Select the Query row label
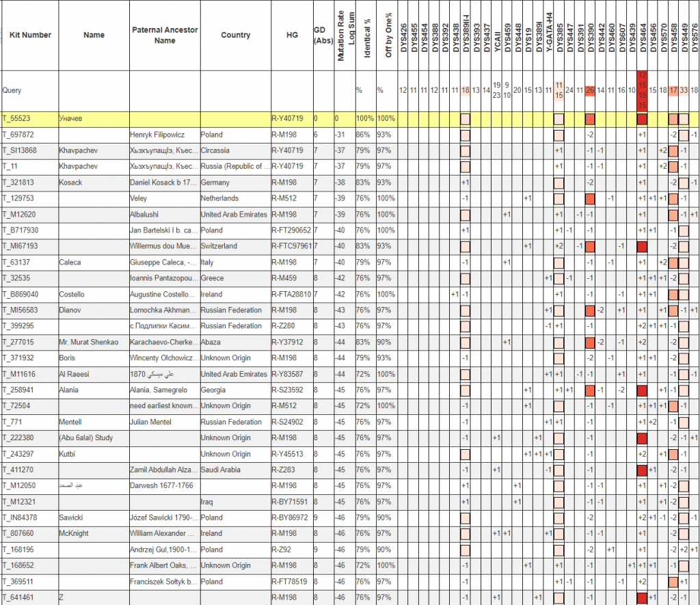 tap(12, 90)
